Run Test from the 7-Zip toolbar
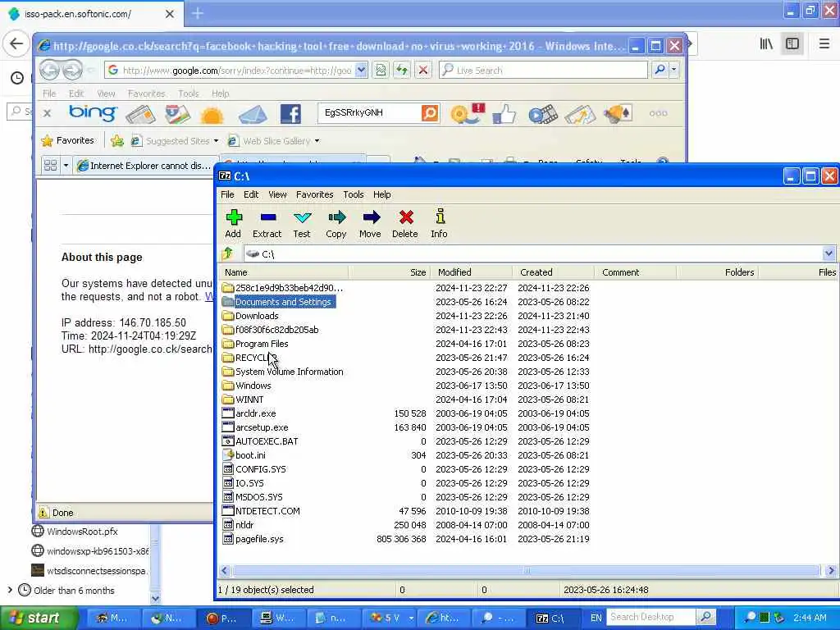840x630 pixels. [302, 223]
